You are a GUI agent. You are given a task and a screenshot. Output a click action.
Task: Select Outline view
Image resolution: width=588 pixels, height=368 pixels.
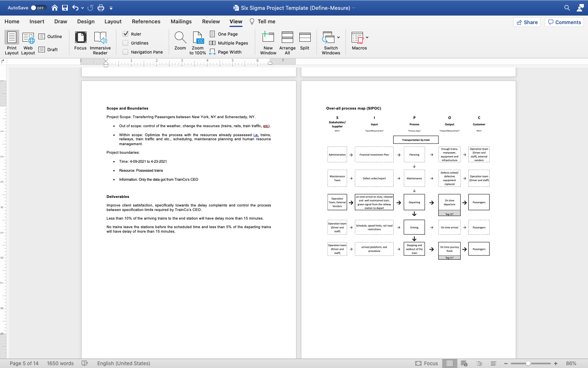coord(50,36)
